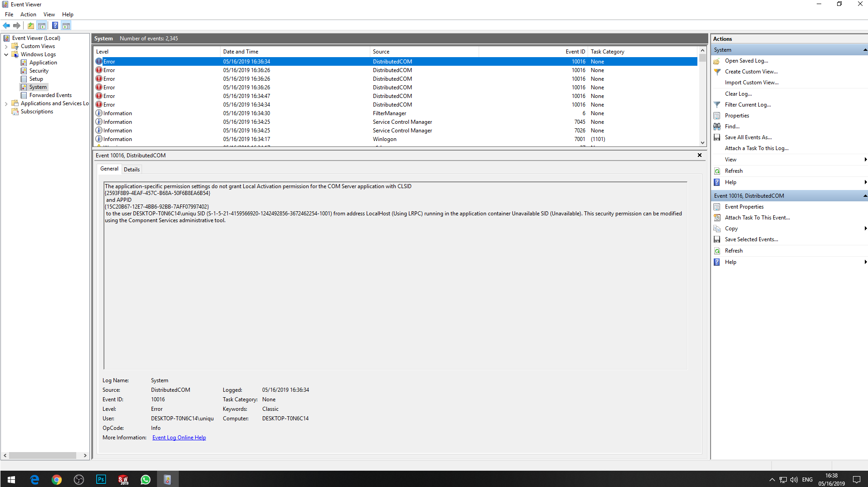The image size is (868, 487).
Task: Click Clear Log in the Actions pane
Action: coord(738,94)
